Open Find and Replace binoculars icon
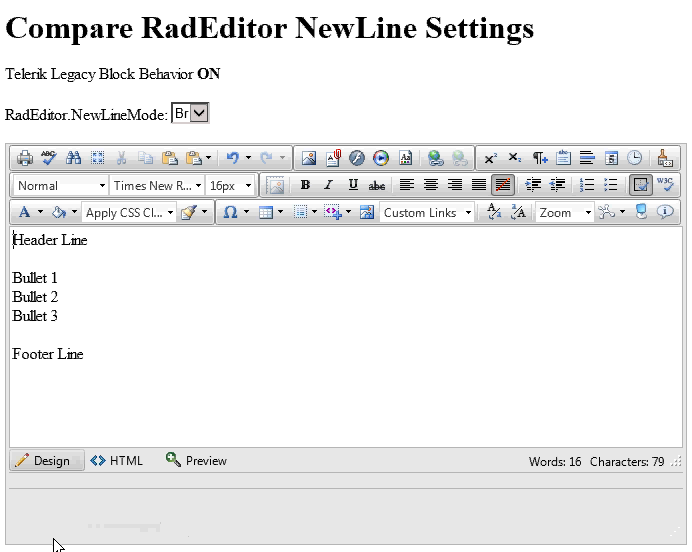 click(x=73, y=158)
